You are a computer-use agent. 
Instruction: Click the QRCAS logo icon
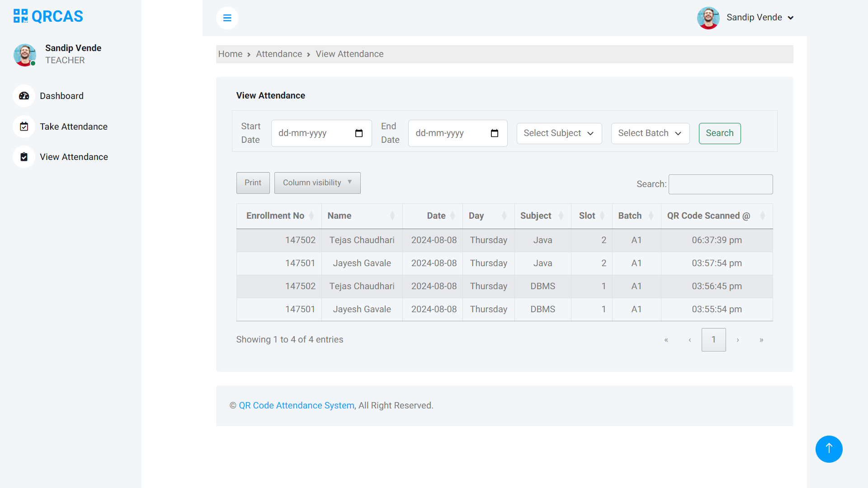(x=20, y=16)
